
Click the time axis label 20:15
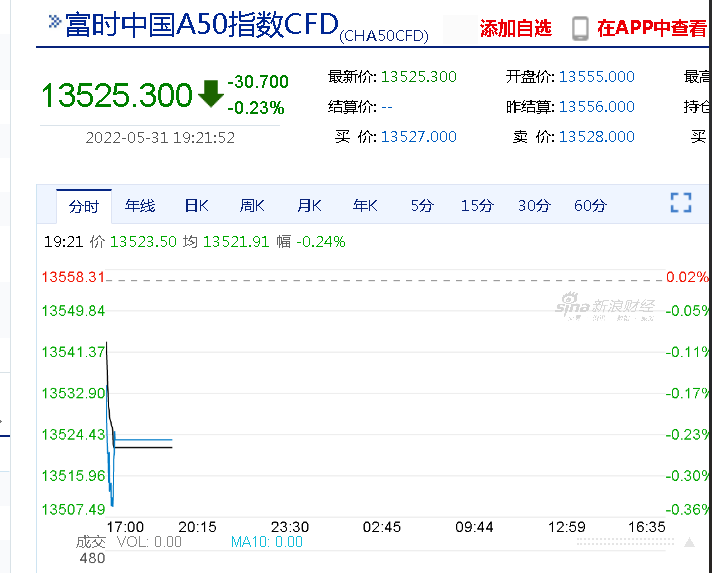[198, 527]
